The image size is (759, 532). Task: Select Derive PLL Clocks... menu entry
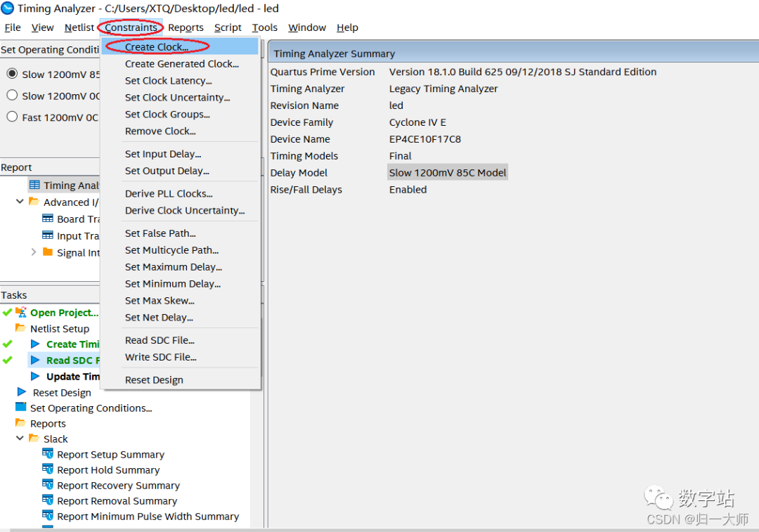tap(180, 194)
